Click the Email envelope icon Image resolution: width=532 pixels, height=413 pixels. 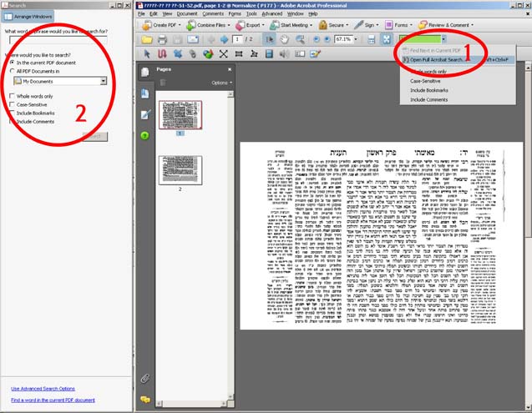193,39
